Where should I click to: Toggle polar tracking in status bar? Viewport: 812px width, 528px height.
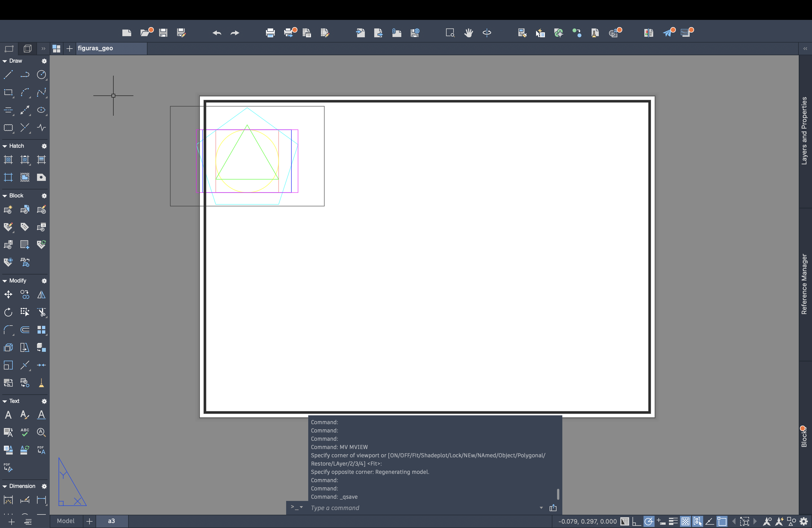[x=648, y=521]
